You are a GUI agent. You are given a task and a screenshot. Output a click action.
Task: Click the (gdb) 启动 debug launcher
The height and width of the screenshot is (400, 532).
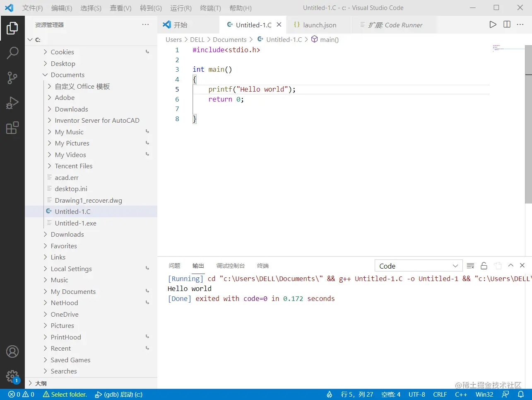coord(119,395)
